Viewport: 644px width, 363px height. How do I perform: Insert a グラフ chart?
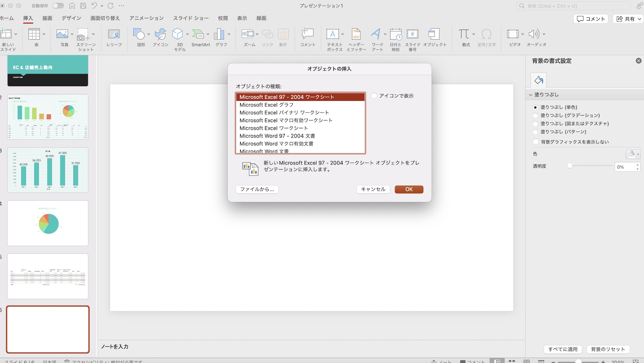pyautogui.click(x=219, y=34)
